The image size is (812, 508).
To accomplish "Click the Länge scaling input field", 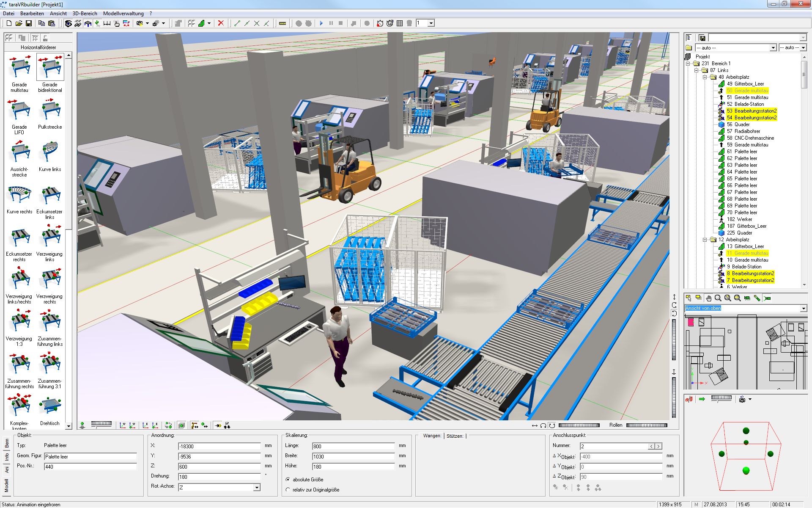I will [x=353, y=446].
